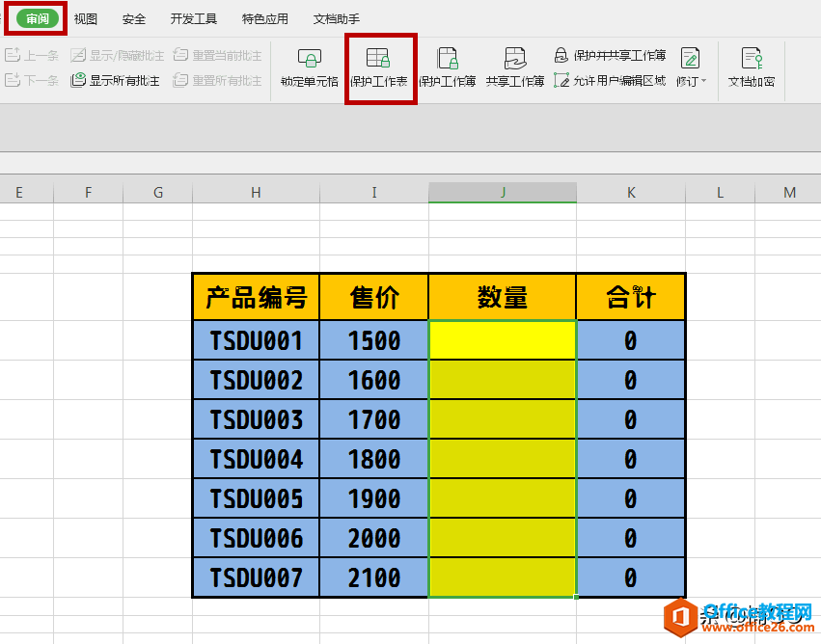Select column K header

pos(631,193)
